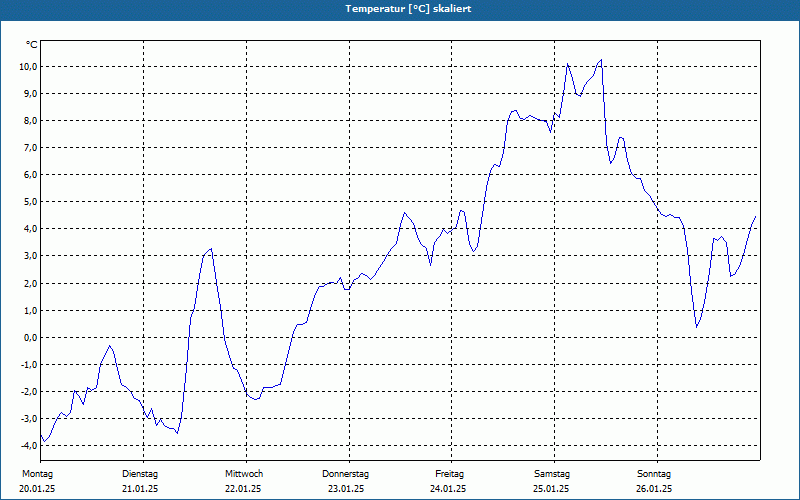Click the date 24.01.25
Viewport: 800px width, 500px height.
pyautogui.click(x=448, y=489)
